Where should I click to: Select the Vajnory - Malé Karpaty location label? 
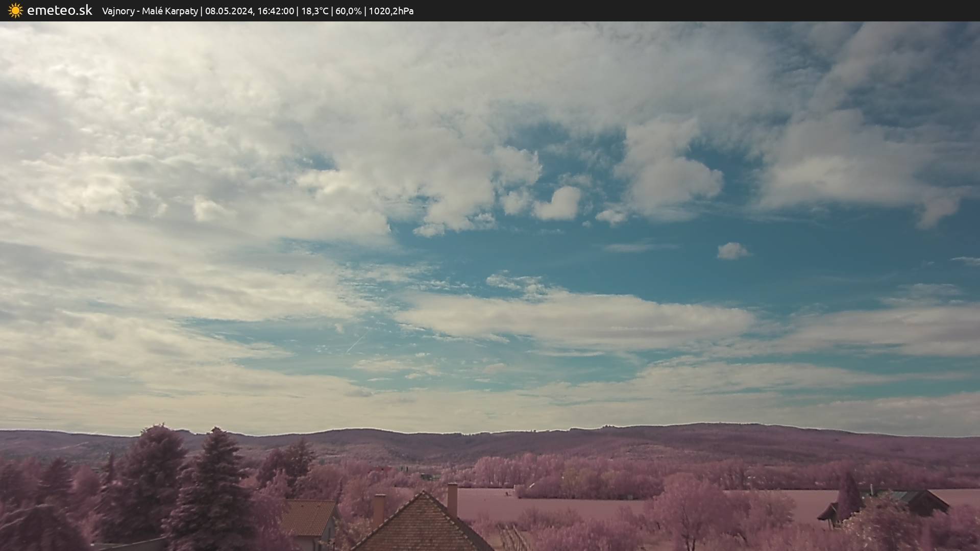click(150, 11)
